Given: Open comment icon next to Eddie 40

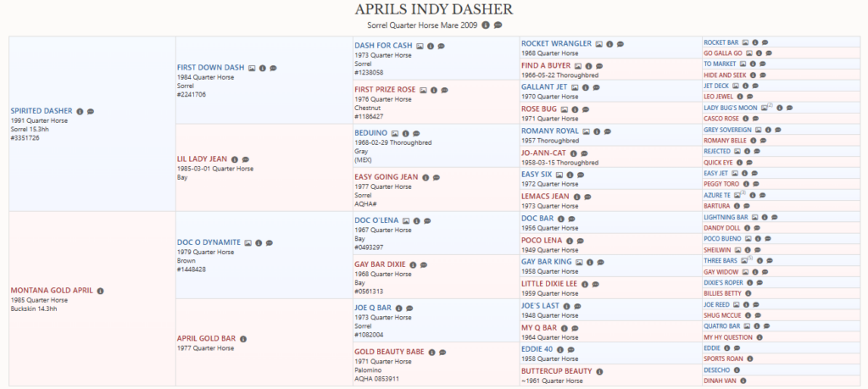Looking at the screenshot, I should coord(571,350).
